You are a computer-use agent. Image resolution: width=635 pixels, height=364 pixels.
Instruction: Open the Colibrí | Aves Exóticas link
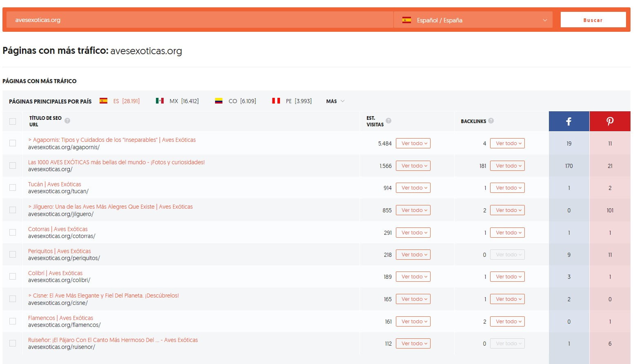(x=55, y=273)
